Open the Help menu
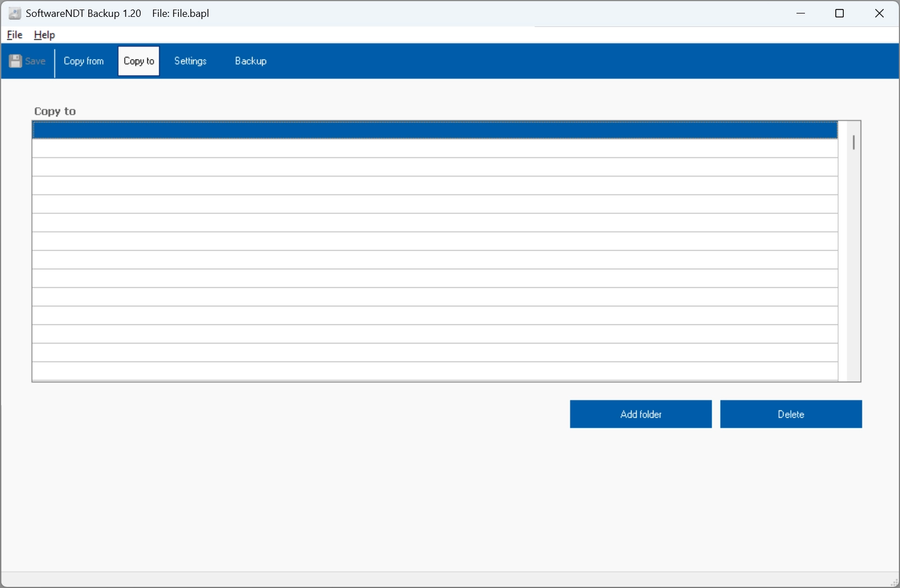The height and width of the screenshot is (588, 900). 44,35
